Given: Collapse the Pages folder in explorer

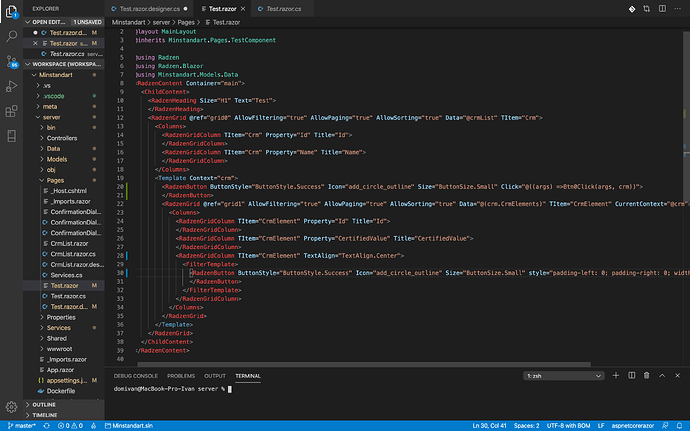Looking at the screenshot, I should (x=54, y=180).
